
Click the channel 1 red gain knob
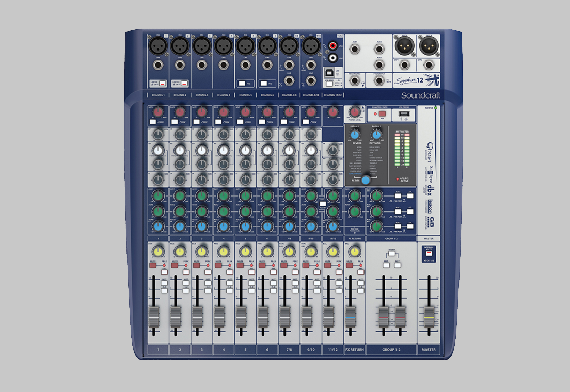(158, 112)
